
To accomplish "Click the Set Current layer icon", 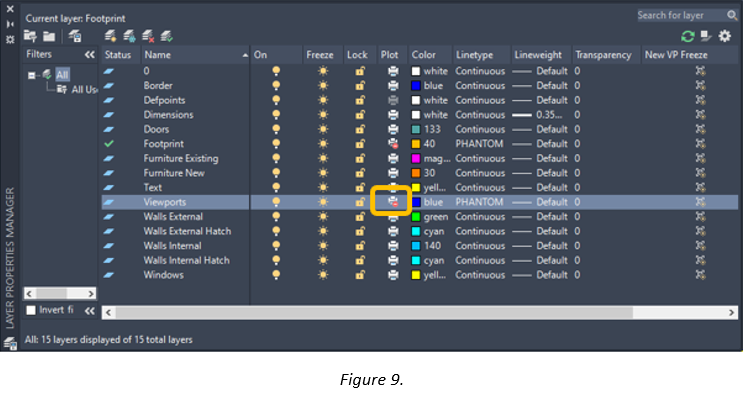I will click(167, 36).
